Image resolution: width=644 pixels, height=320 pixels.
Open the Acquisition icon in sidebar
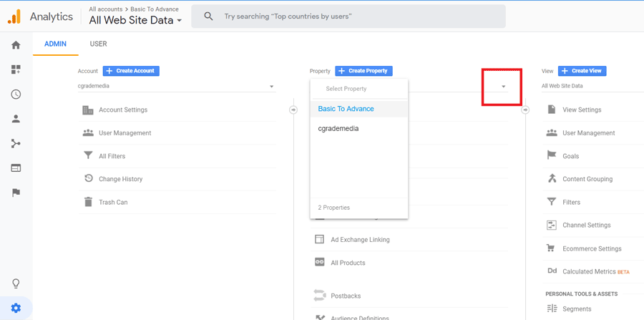point(16,143)
